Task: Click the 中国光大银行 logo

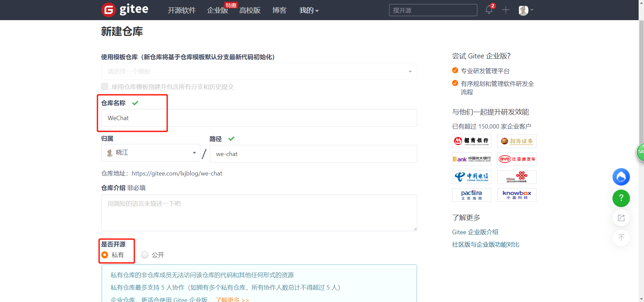Action: 472,159
